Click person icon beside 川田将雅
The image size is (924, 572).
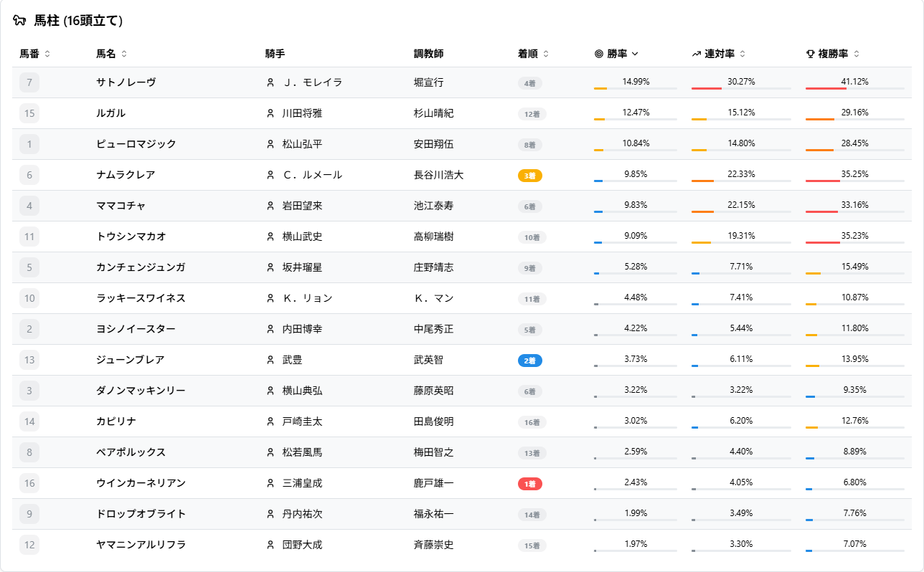click(x=270, y=113)
